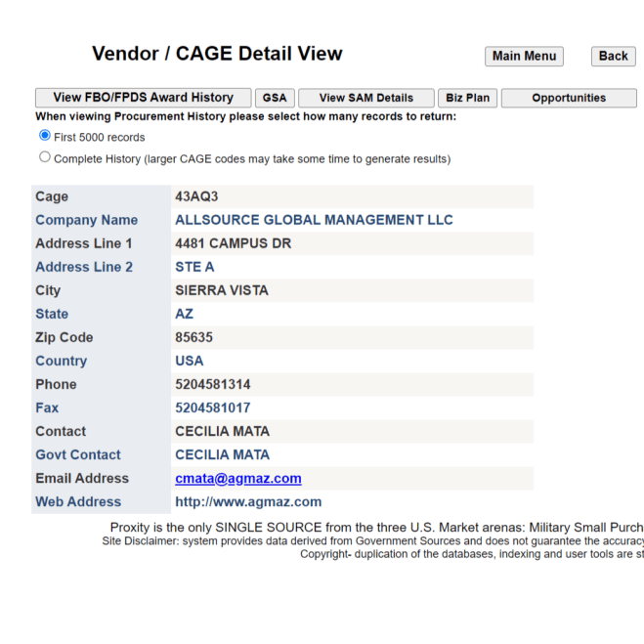Select First 5000 records radio option

click(x=45, y=135)
